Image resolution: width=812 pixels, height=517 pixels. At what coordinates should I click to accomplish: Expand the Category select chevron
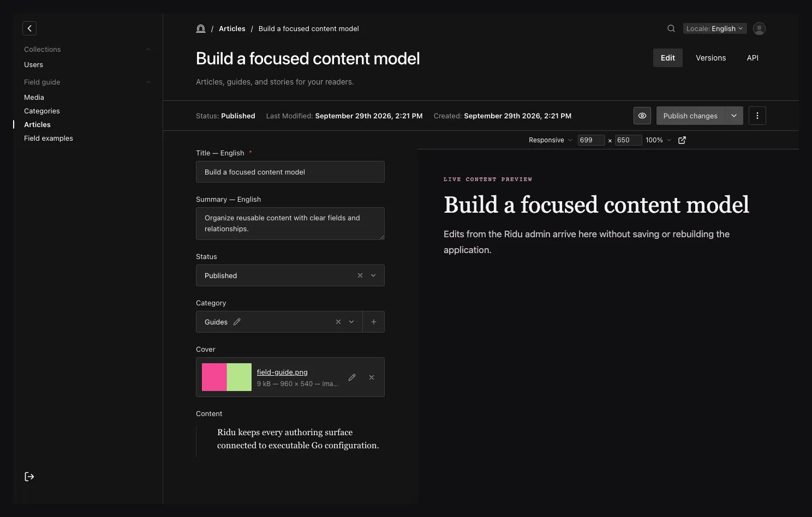[351, 322]
